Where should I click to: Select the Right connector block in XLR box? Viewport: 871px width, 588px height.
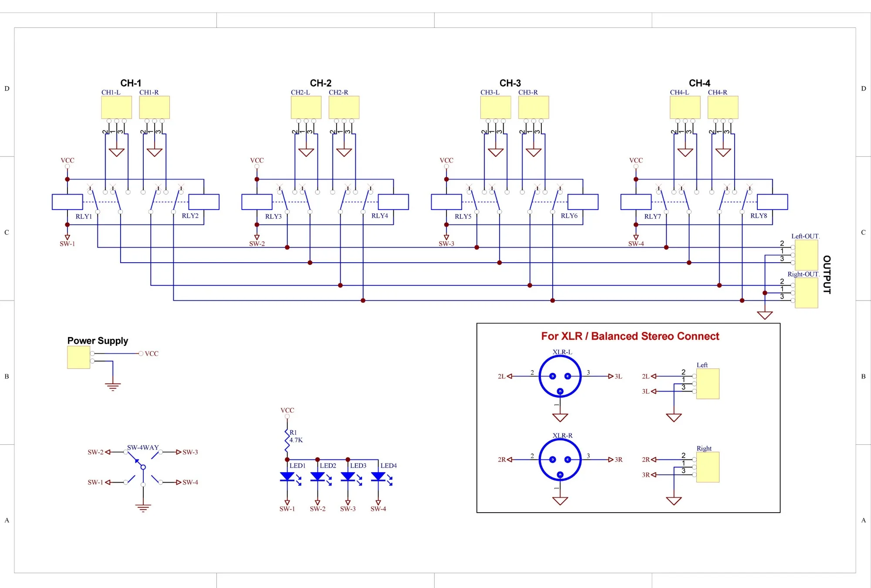pyautogui.click(x=708, y=467)
